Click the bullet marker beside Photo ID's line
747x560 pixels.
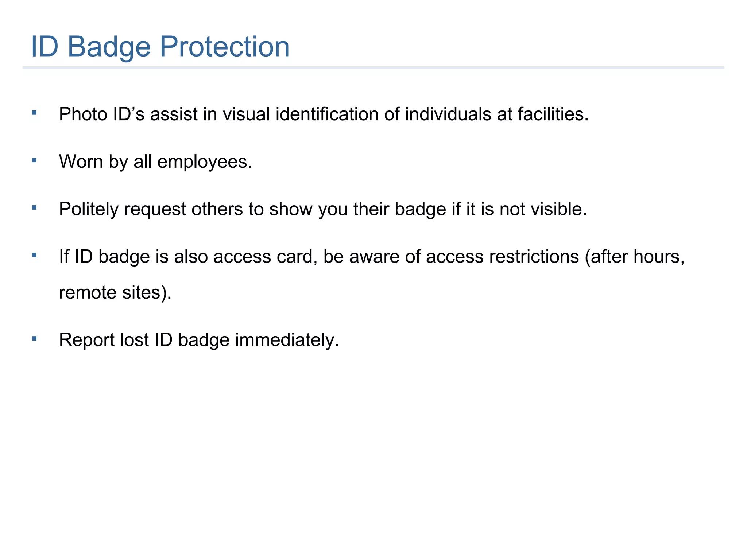[34, 113]
